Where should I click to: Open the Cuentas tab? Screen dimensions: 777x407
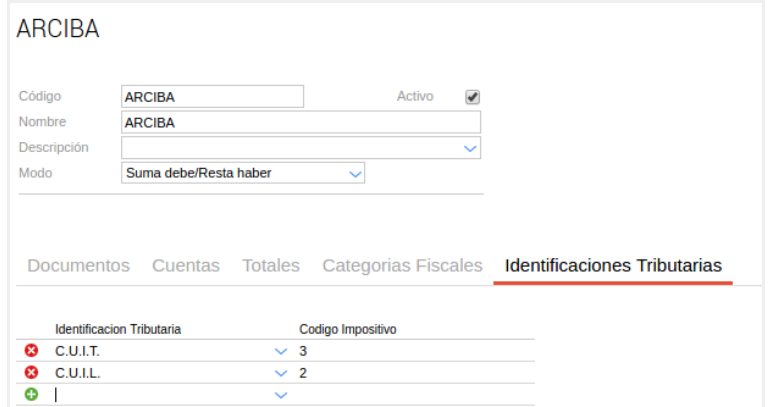(186, 266)
